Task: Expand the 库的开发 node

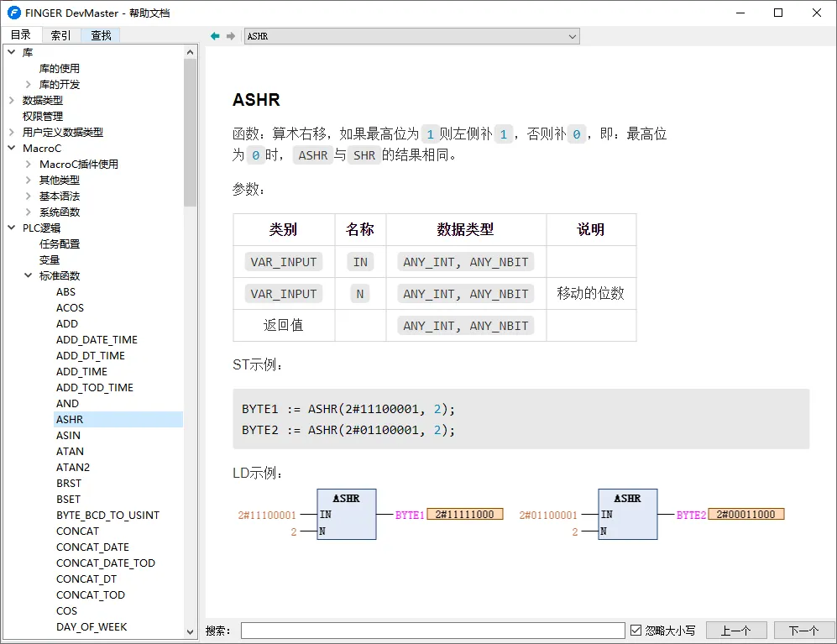Action: point(29,84)
